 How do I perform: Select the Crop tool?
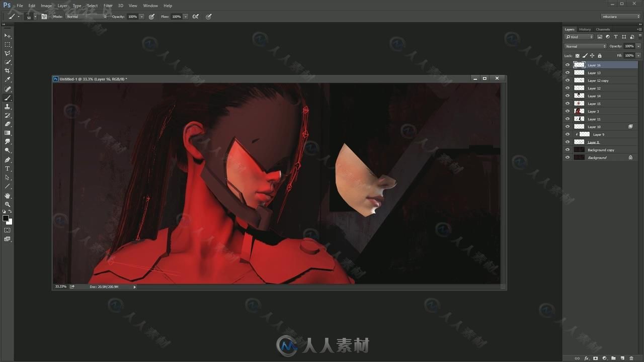click(8, 71)
